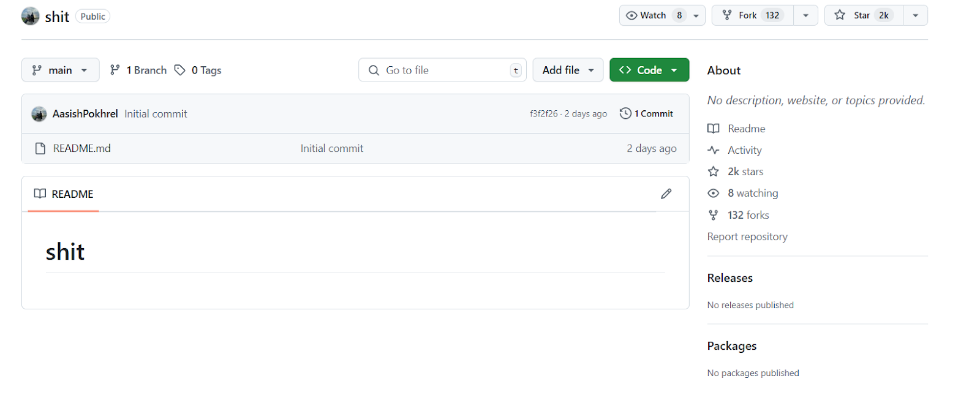Image resolution: width=980 pixels, height=400 pixels.
Task: Star this repository
Action: [x=864, y=15]
